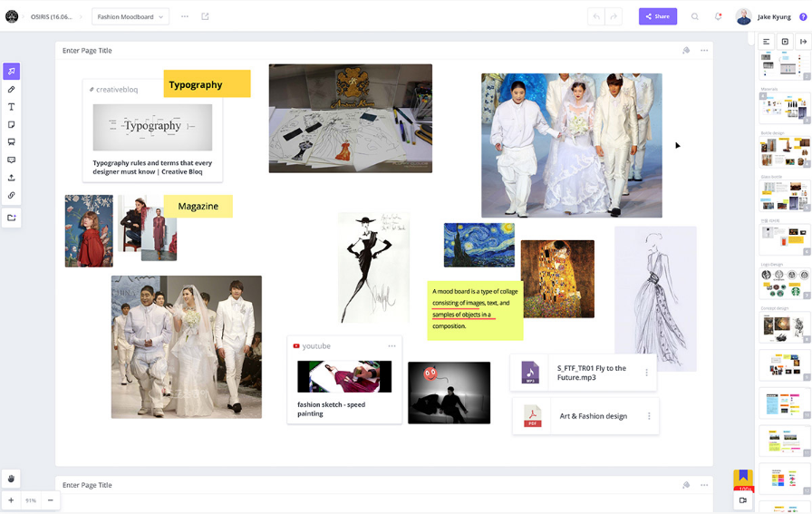Image resolution: width=812 pixels, height=514 pixels.
Task: Open the Art & Fashion design PDF file
Action: (585, 416)
